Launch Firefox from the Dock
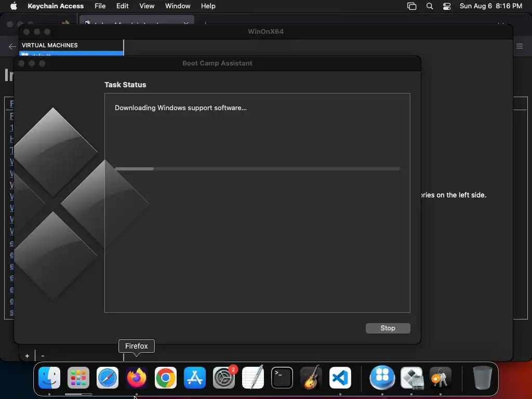The width and height of the screenshot is (532, 399). tap(137, 377)
